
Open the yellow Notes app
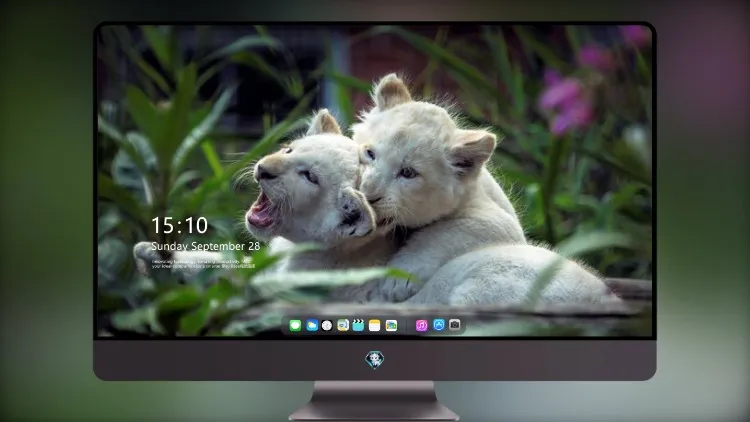pos(375,326)
